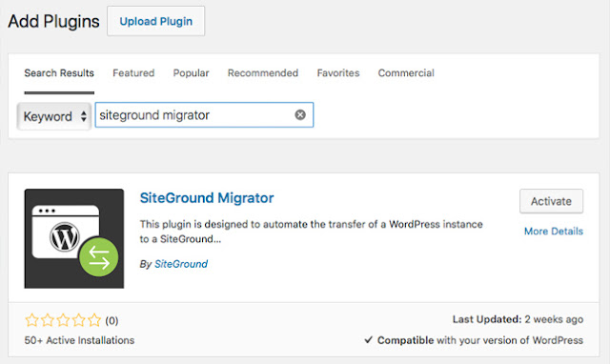The height and width of the screenshot is (364, 610).
Task: Switch to the Featured tab
Action: (133, 73)
